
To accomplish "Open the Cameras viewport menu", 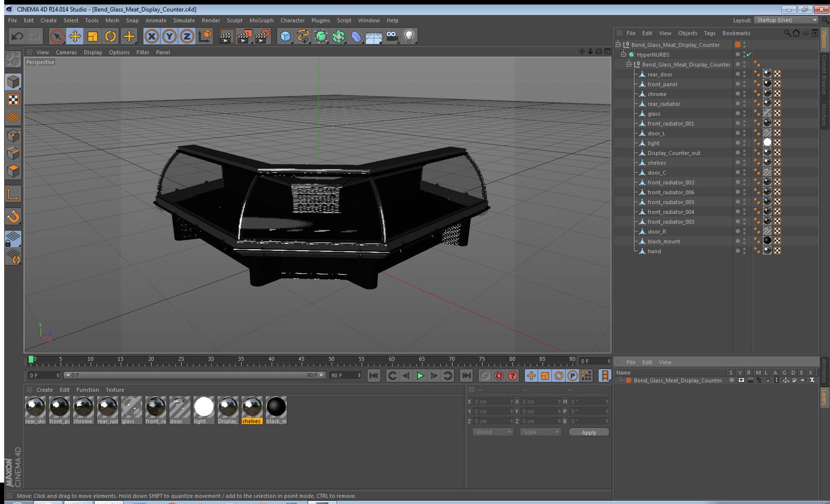I will coord(66,52).
